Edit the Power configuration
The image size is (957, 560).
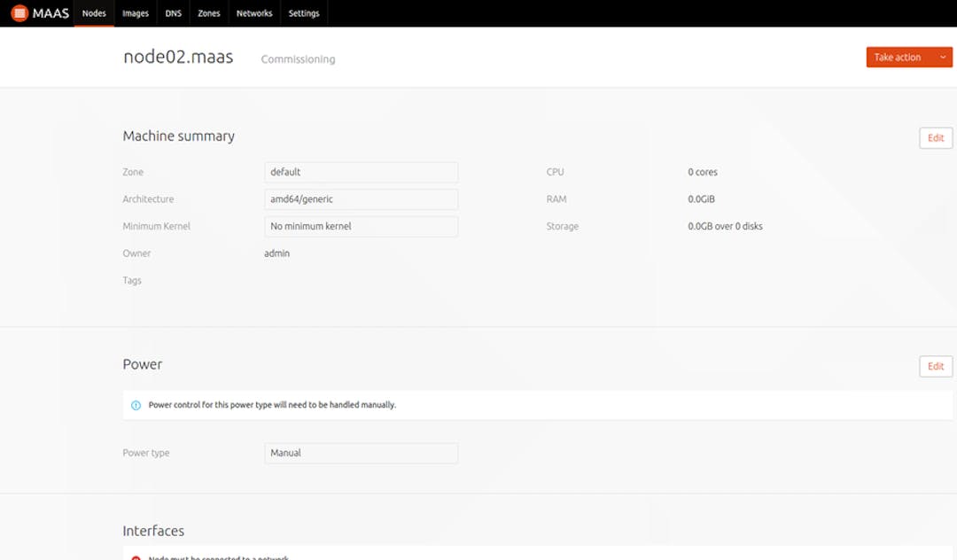[x=936, y=366]
